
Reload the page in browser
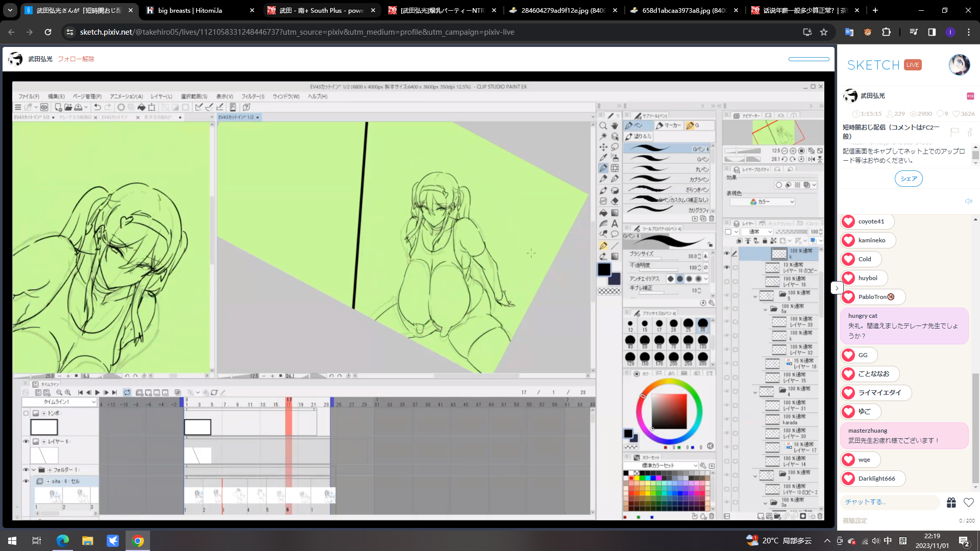pyautogui.click(x=48, y=32)
